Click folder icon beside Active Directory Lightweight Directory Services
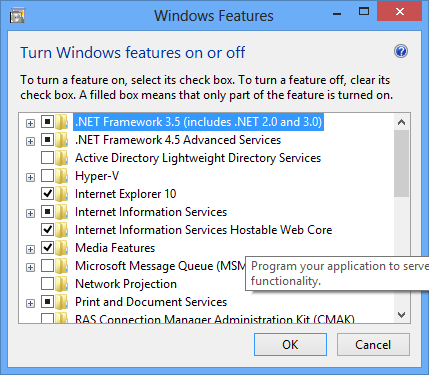This screenshot has width=429, height=375. 62,158
